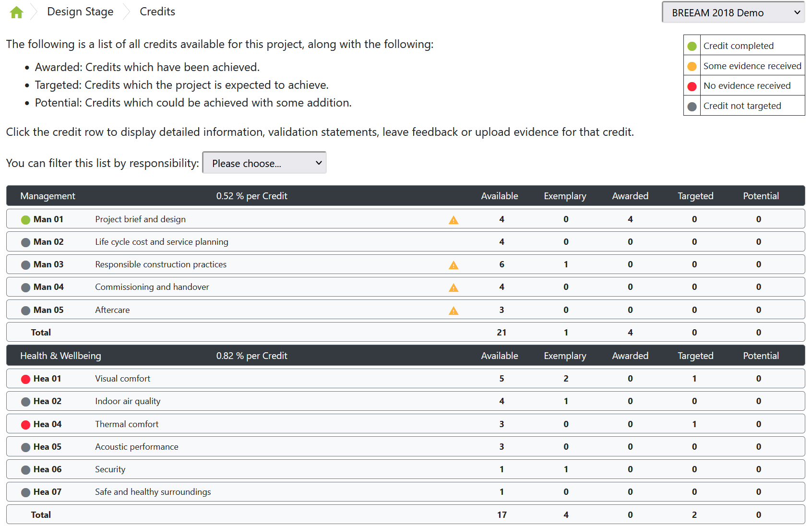Click Hea 01 exemplary value 2
Viewport: 812px width, 526px height.
[566, 378]
